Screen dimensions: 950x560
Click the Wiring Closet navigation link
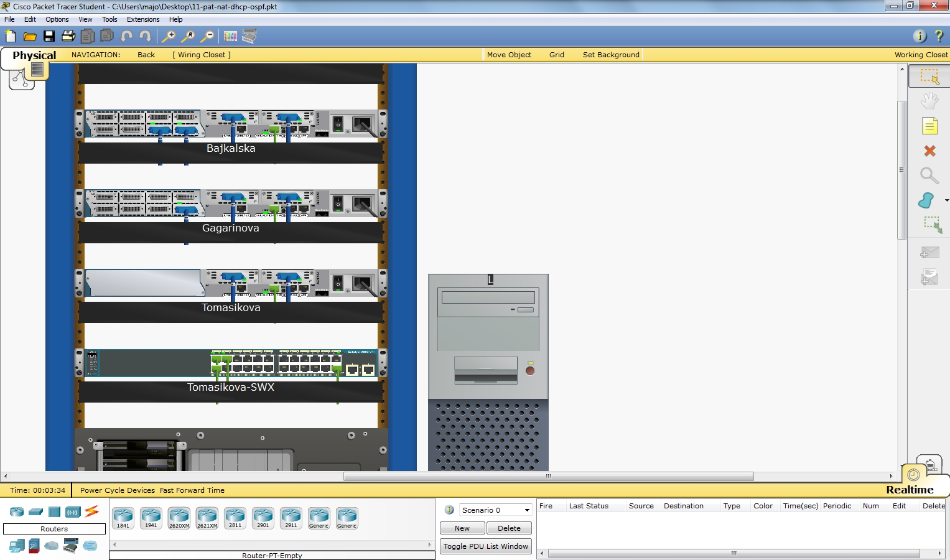coord(202,55)
